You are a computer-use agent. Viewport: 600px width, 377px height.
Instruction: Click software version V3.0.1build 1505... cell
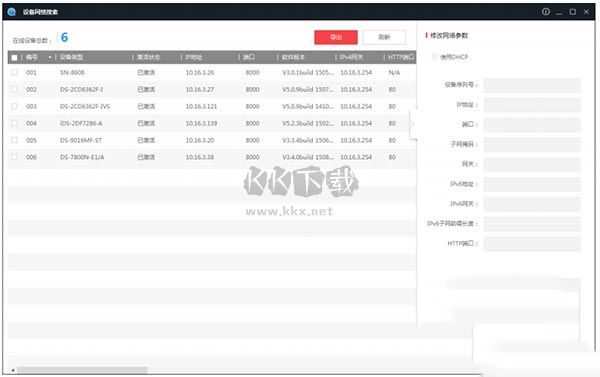click(x=308, y=72)
